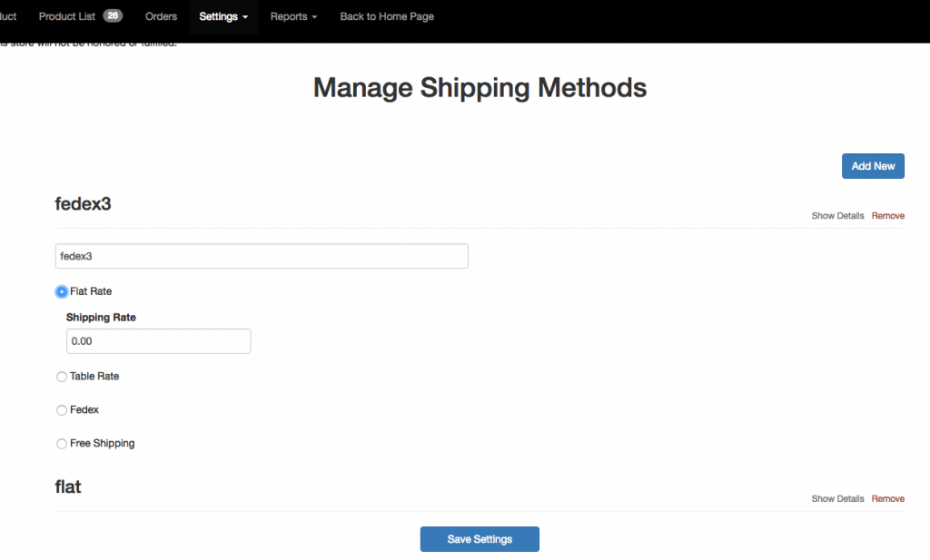Focus the Shipping Rate input field
Viewport: 930px width, 560px height.
[158, 341]
